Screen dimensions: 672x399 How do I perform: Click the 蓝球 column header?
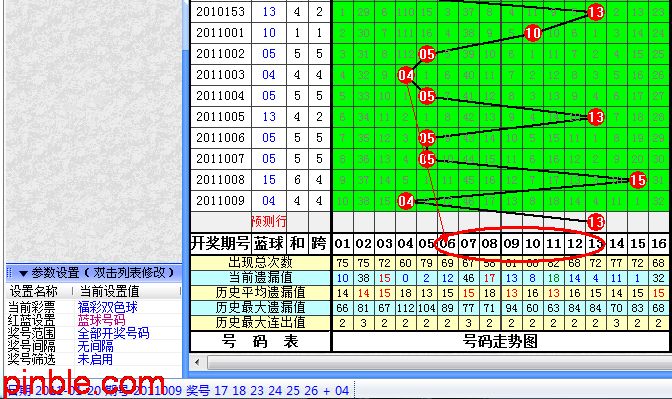[x=269, y=243]
